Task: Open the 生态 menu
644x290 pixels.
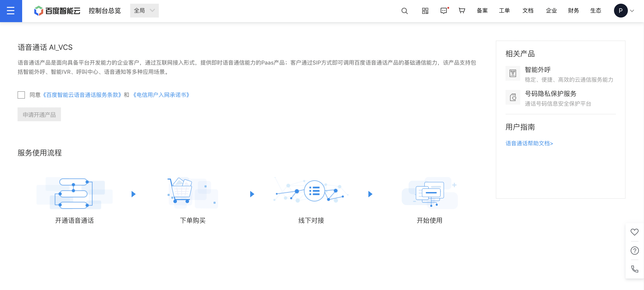Action: pyautogui.click(x=596, y=11)
